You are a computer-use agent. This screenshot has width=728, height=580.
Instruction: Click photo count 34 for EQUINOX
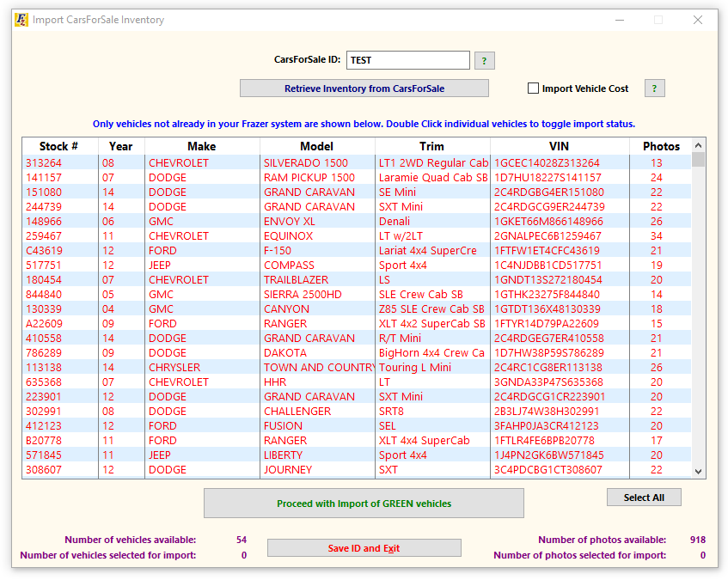656,236
